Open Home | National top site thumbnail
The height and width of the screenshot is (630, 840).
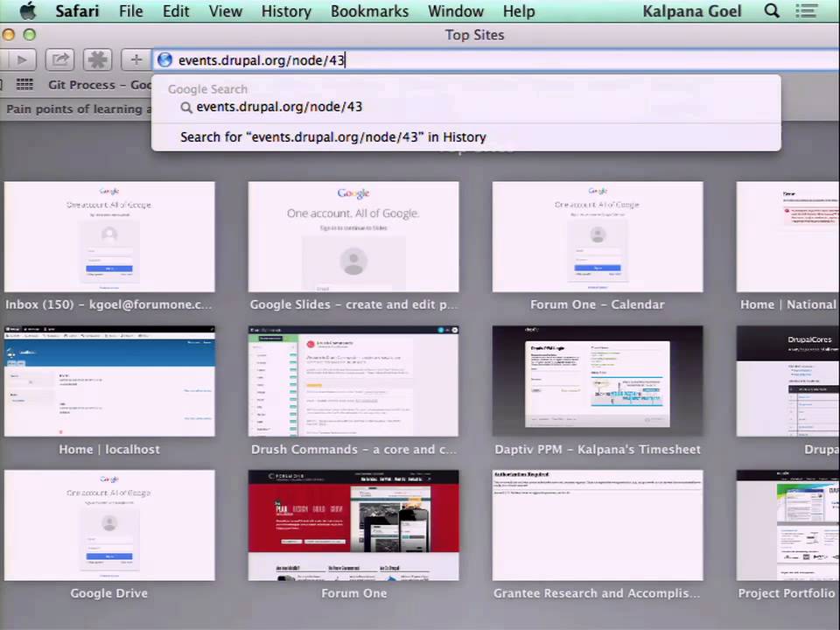tap(788, 237)
